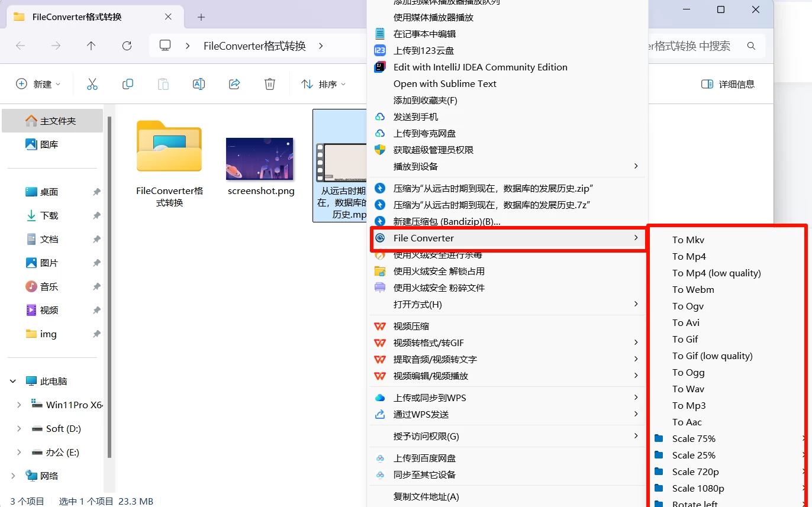Open the Sort options dropdown

click(x=323, y=84)
